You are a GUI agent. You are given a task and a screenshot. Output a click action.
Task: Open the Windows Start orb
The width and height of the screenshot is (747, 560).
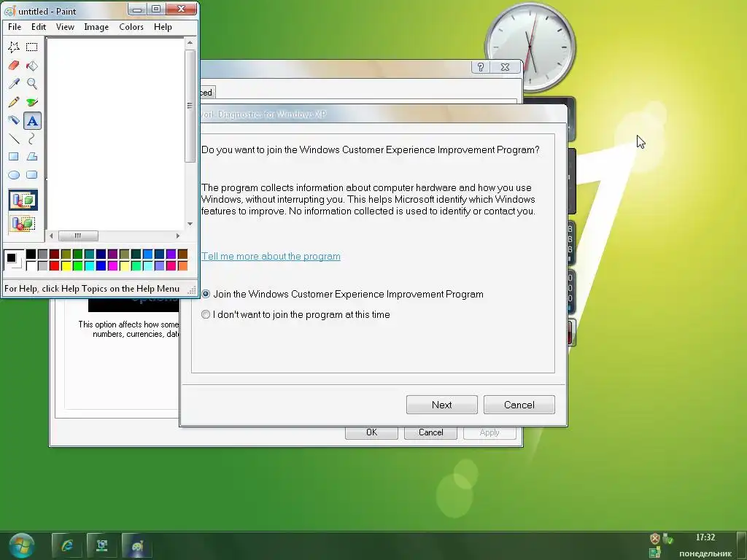click(21, 545)
